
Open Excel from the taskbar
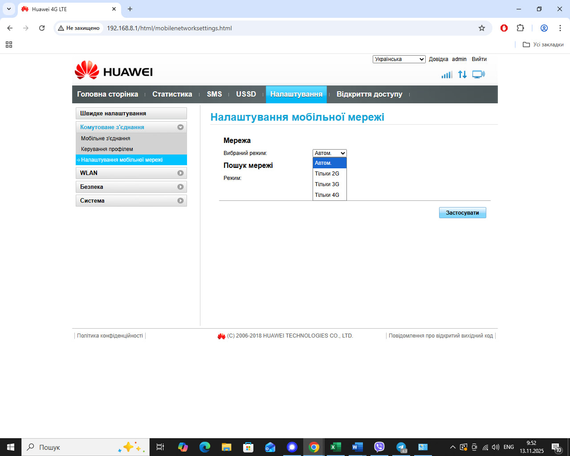(x=336, y=447)
